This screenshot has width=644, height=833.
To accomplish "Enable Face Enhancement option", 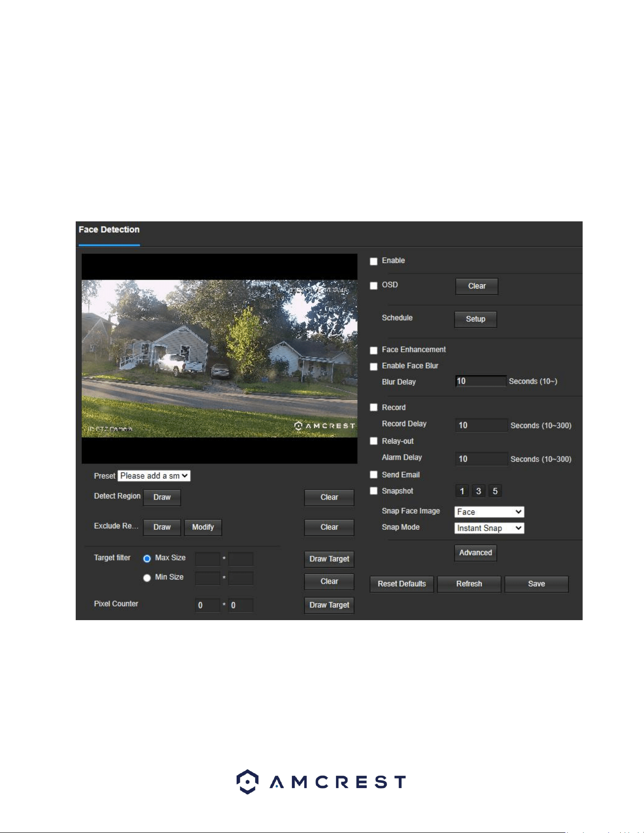I will [x=374, y=350].
